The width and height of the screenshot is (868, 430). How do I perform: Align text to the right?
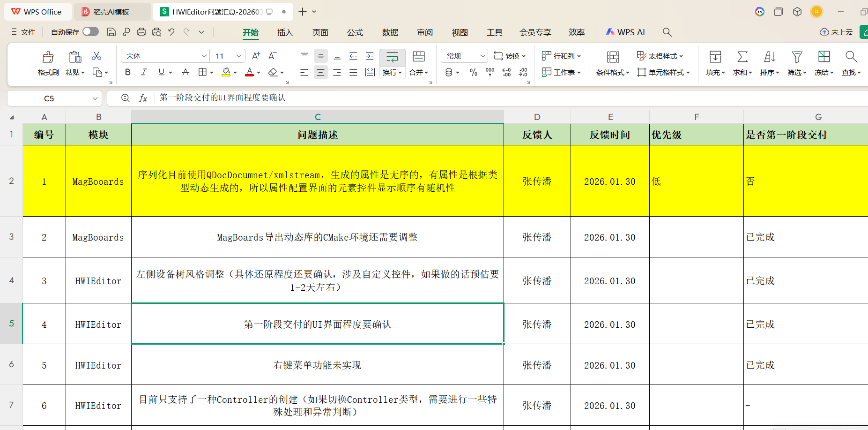337,72
